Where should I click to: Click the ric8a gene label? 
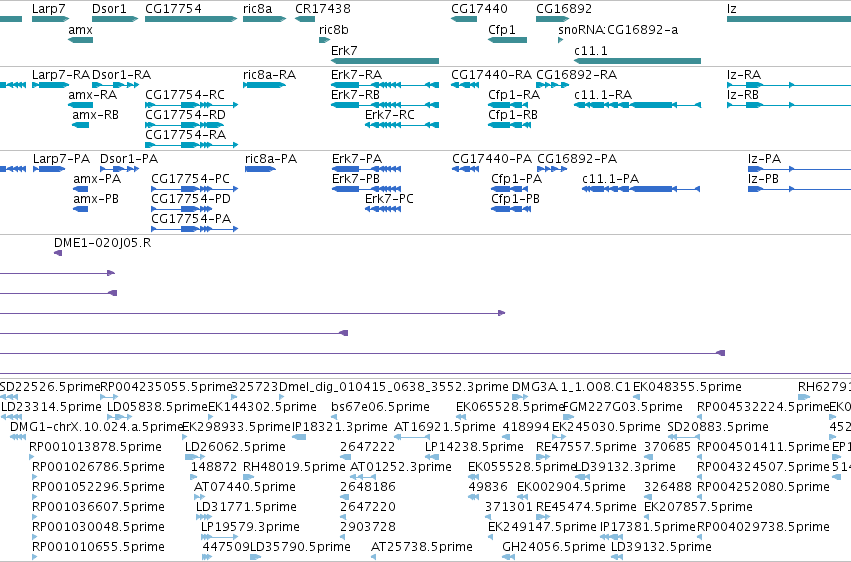(x=257, y=9)
